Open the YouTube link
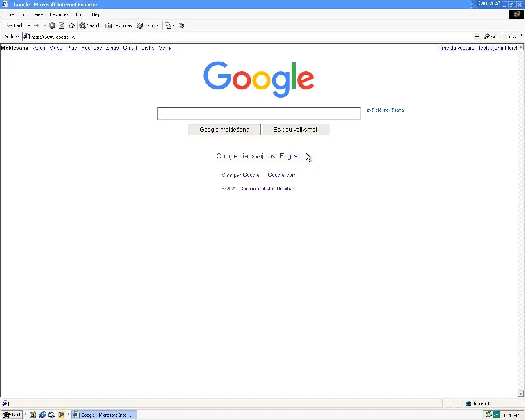The width and height of the screenshot is (525, 420). [92, 48]
